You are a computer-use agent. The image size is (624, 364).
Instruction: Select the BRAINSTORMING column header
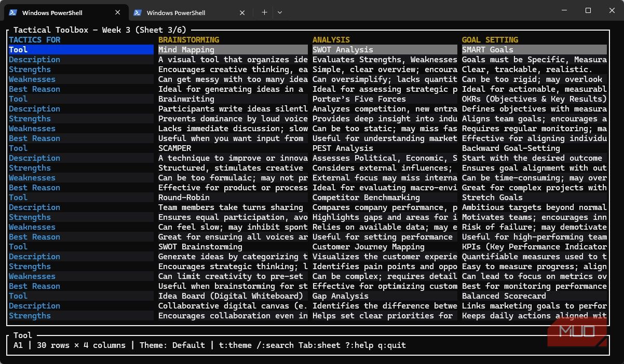pyautogui.click(x=189, y=40)
